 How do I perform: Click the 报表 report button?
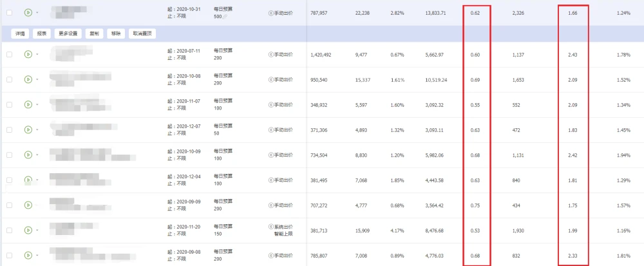coord(41,33)
